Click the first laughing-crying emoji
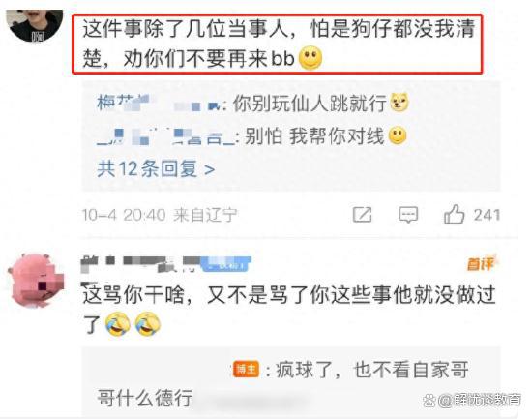The image size is (532, 419). point(118,323)
